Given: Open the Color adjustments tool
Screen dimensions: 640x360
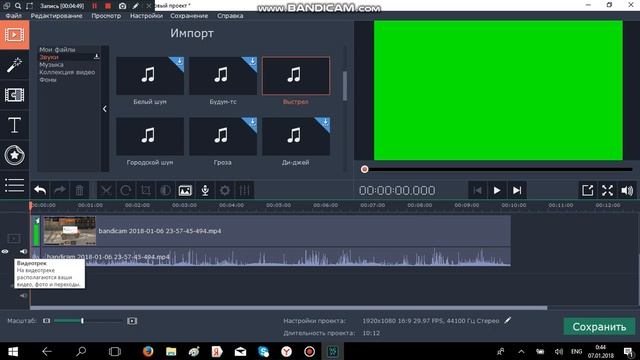Looking at the screenshot, I should (x=165, y=190).
